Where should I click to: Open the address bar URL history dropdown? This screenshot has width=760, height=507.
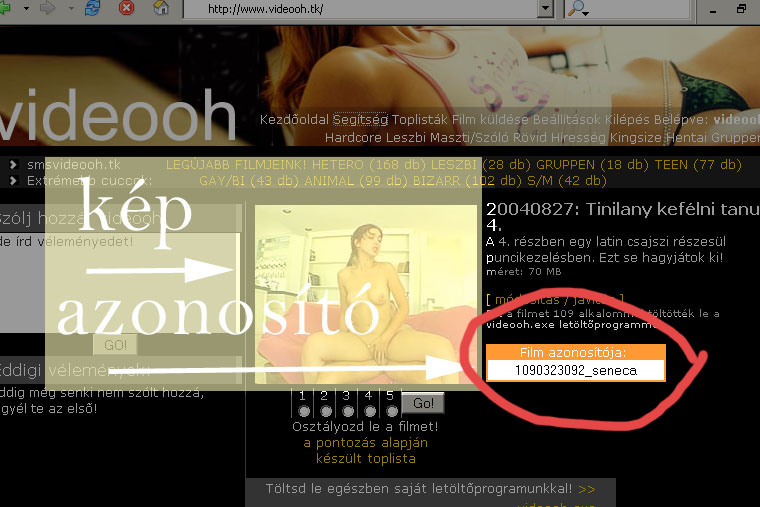click(544, 9)
